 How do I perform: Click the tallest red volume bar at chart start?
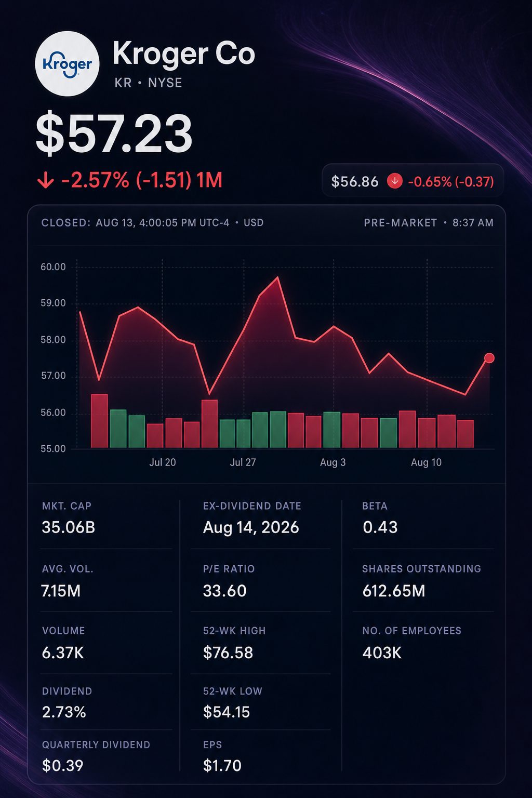[99, 421]
